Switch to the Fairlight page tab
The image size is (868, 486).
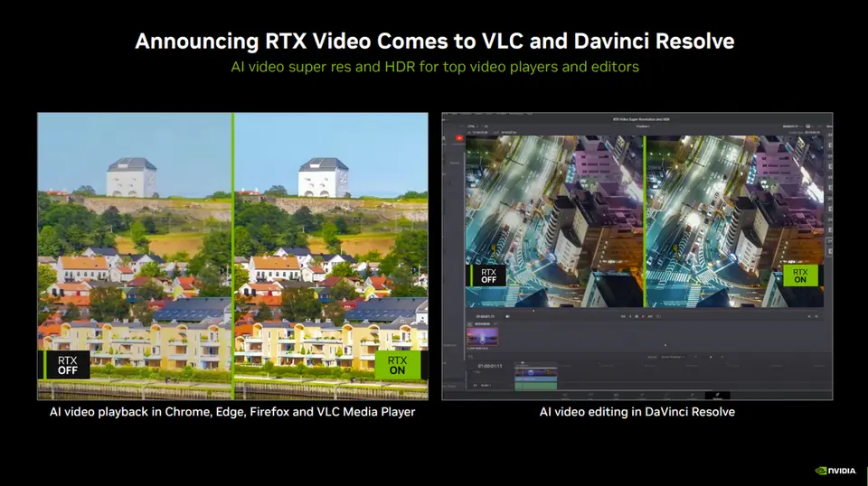point(692,396)
